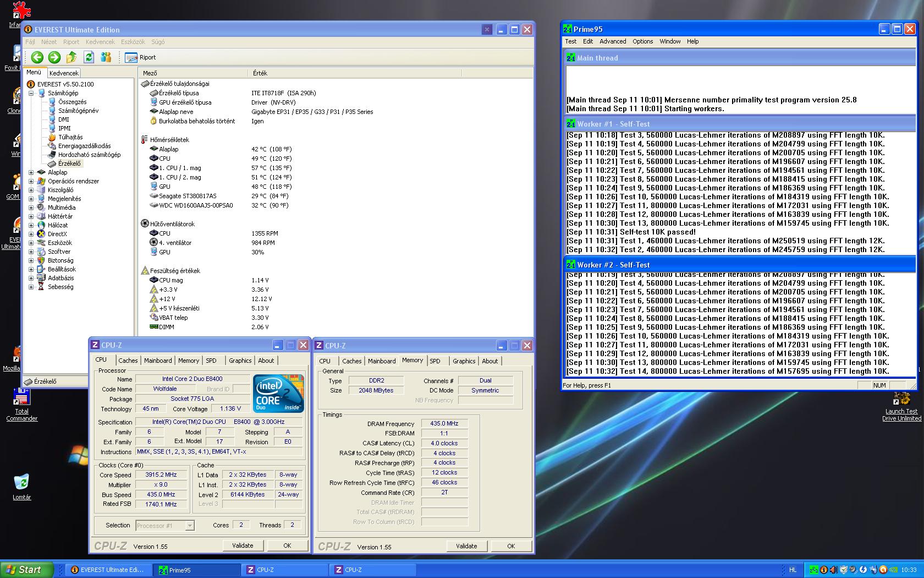
Task: Expand the Multimédia tree node
Action: (x=31, y=208)
